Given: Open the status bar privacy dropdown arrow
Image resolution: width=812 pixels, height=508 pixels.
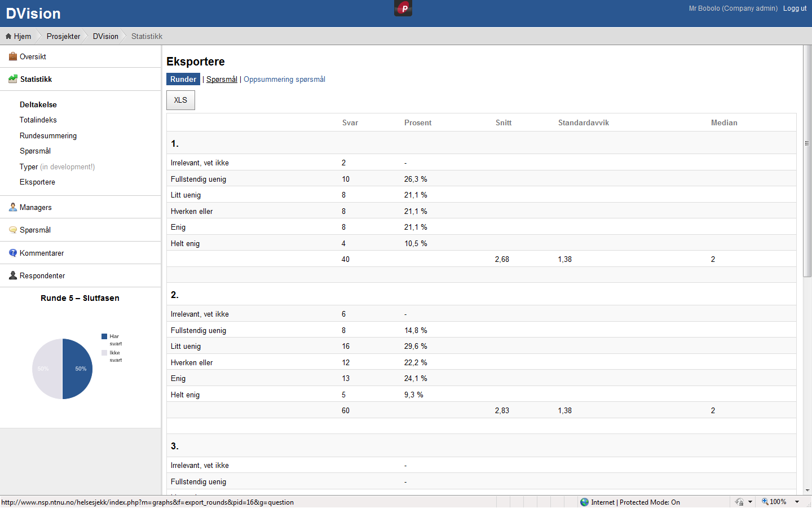Looking at the screenshot, I should [x=750, y=502].
